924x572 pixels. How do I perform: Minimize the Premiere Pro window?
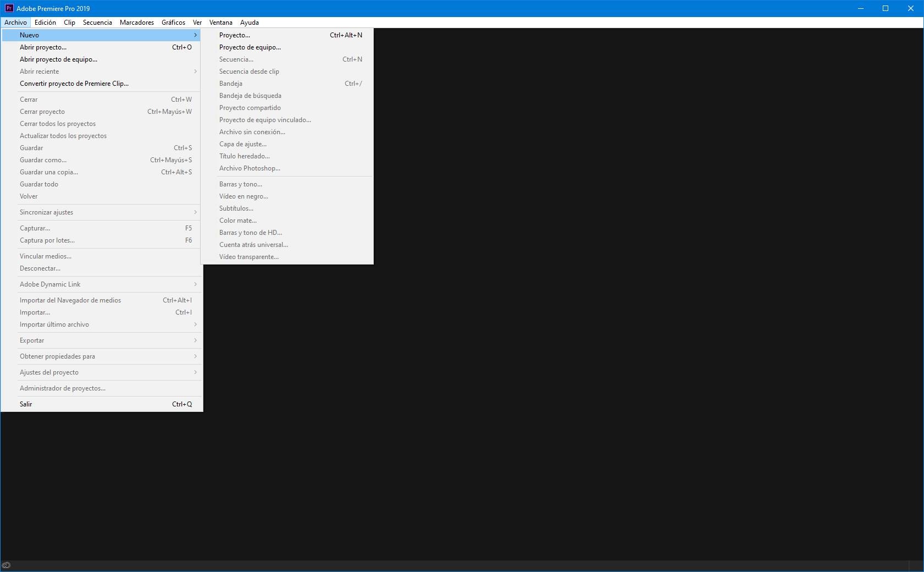coord(860,8)
